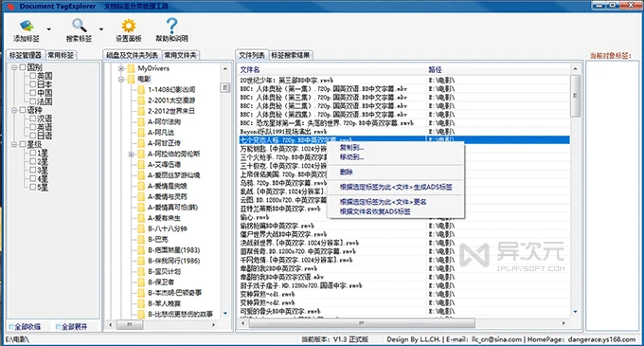This screenshot has height=346, width=644.
Task: Click the 电影 folder icon in the tree
Action: coord(131,79)
